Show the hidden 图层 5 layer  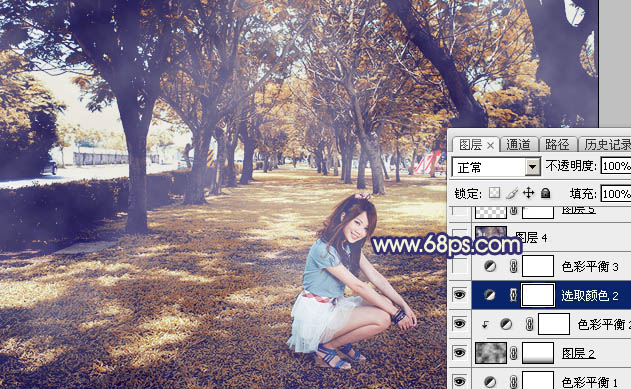(460, 211)
